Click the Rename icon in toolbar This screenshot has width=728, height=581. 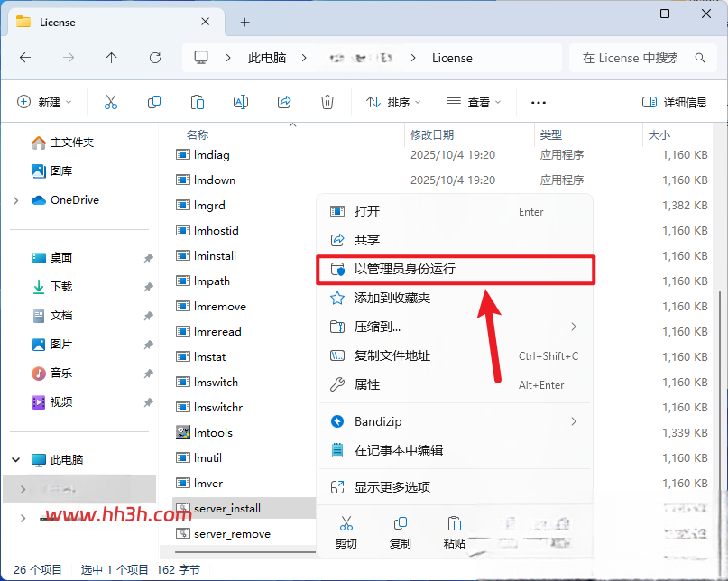tap(241, 102)
